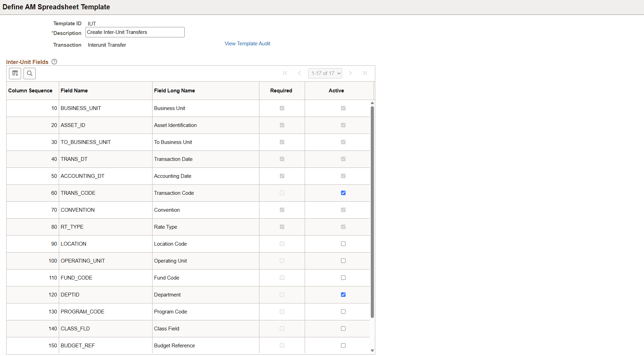The height and width of the screenshot is (356, 644).
Task: Enable Active for CLASS_FLD row
Action: click(343, 328)
